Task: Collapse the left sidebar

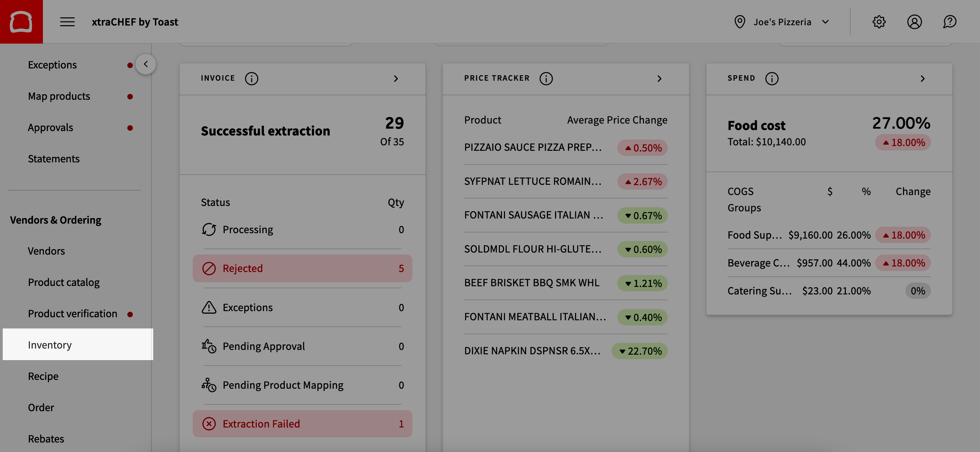Action: coord(146,64)
